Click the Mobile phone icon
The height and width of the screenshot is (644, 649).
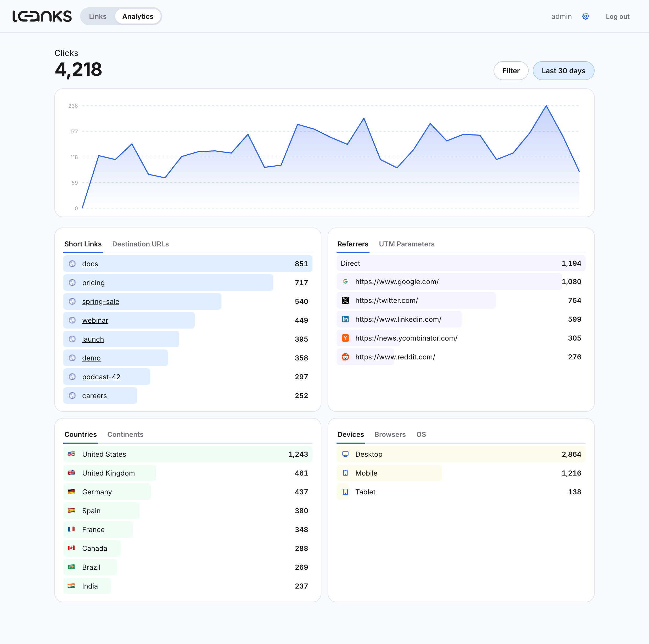coord(345,473)
